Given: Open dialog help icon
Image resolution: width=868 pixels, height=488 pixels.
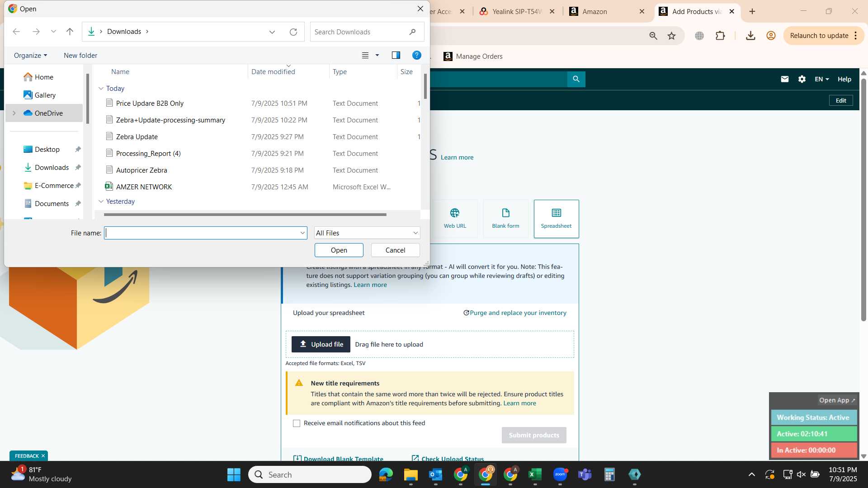Looking at the screenshot, I should coord(417,55).
